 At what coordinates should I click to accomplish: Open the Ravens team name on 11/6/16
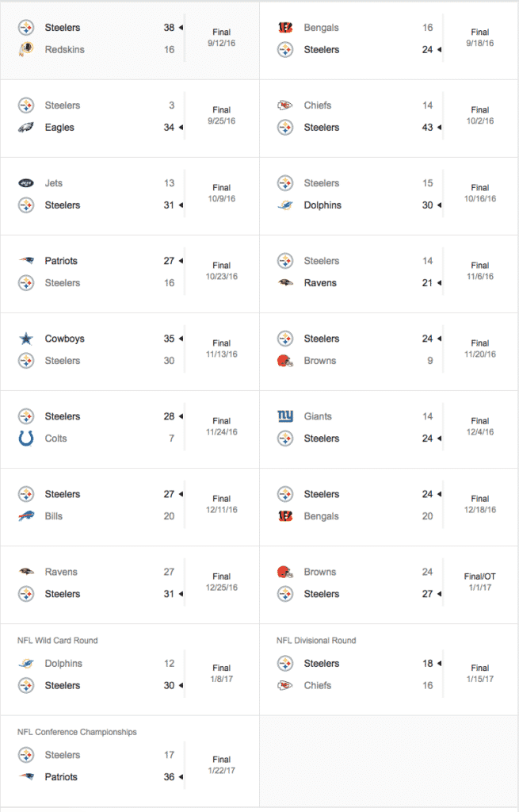pos(320,283)
